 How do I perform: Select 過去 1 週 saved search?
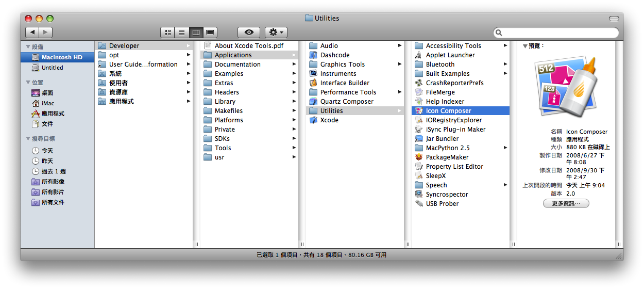[x=57, y=171]
